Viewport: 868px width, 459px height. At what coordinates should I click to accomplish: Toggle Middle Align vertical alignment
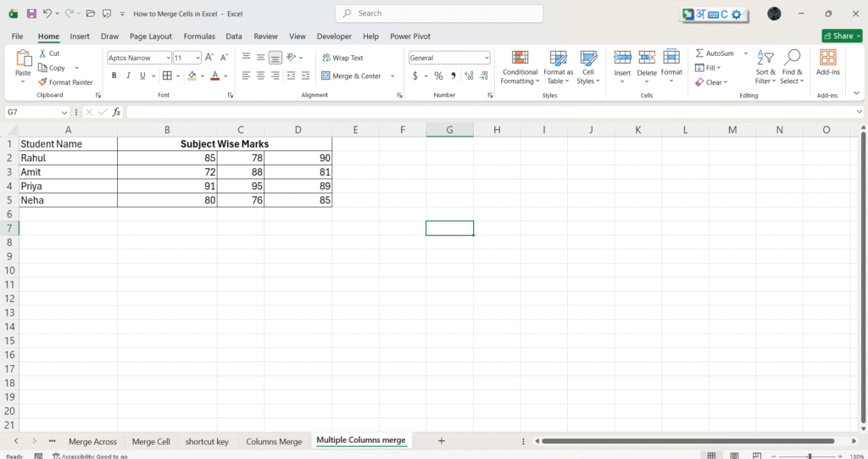pyautogui.click(x=261, y=57)
